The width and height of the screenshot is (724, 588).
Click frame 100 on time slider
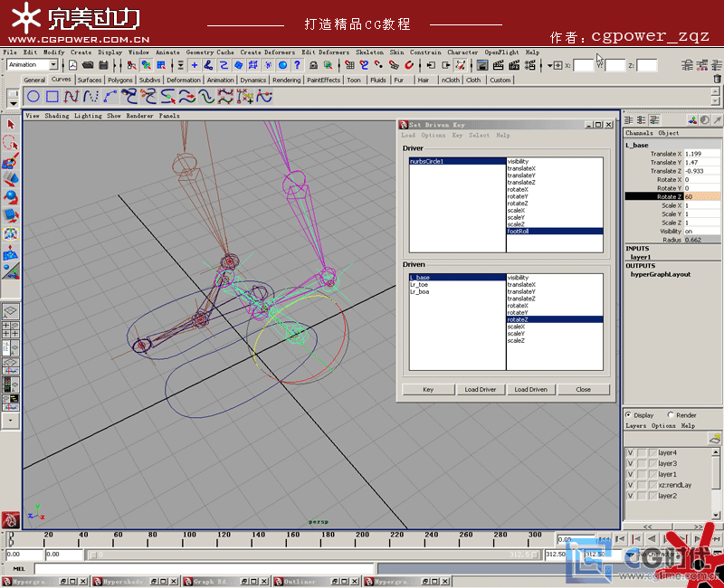pos(183,540)
